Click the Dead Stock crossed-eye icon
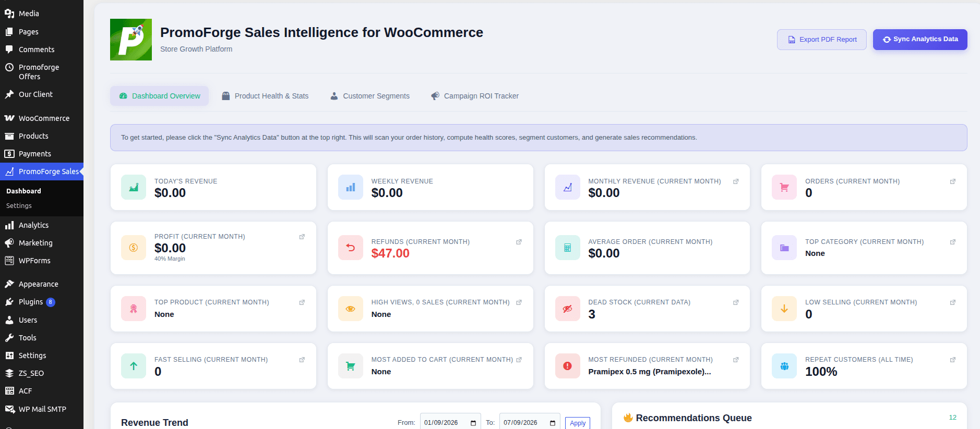This screenshot has width=980, height=429. coord(568,309)
